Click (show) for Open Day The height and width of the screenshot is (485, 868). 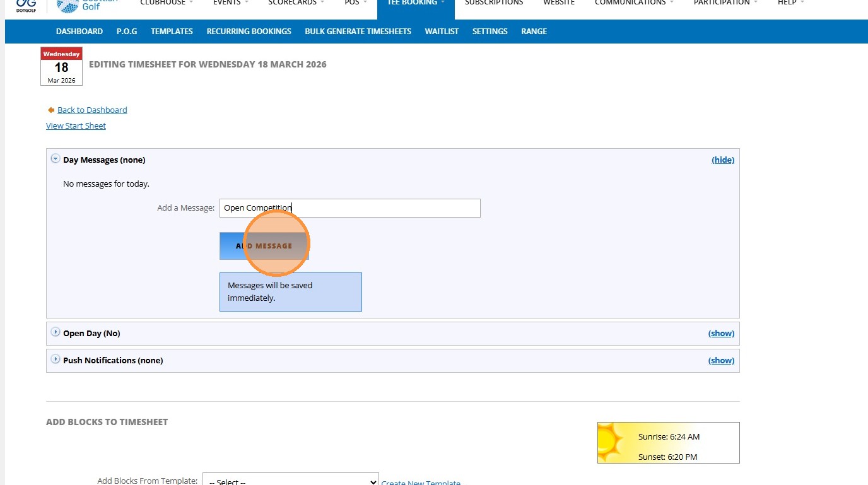pyautogui.click(x=721, y=333)
